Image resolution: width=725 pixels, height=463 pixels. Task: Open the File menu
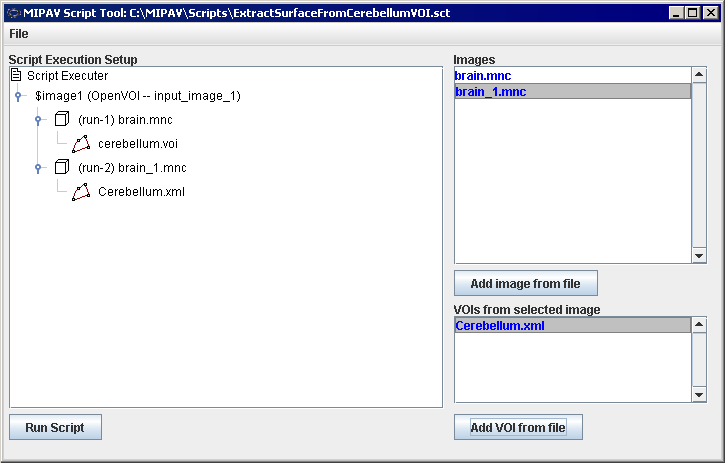click(x=19, y=34)
